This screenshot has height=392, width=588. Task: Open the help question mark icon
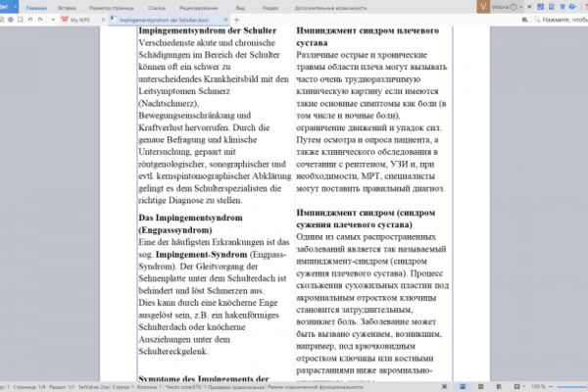pos(572,7)
